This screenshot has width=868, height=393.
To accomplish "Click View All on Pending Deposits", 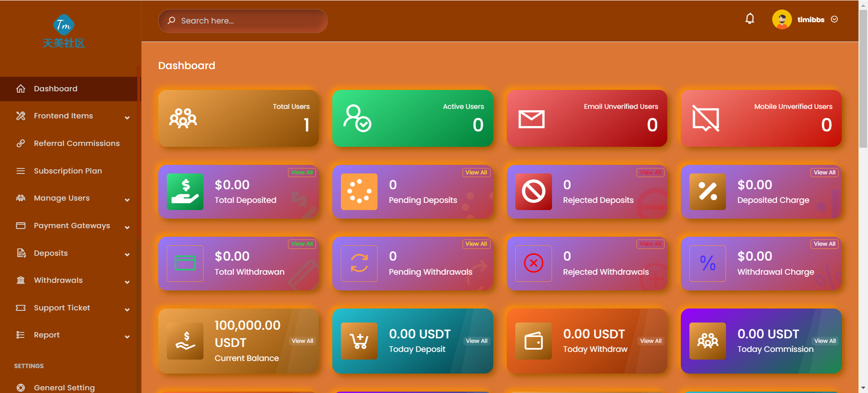I will coord(476,173).
